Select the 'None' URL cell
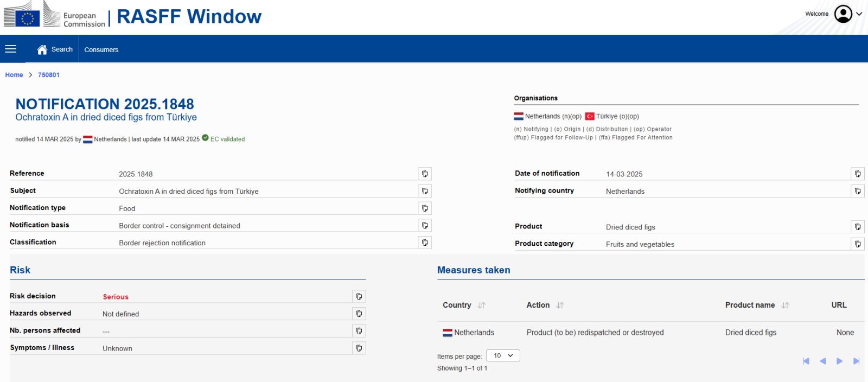This screenshot has width=868, height=382. 845,333
